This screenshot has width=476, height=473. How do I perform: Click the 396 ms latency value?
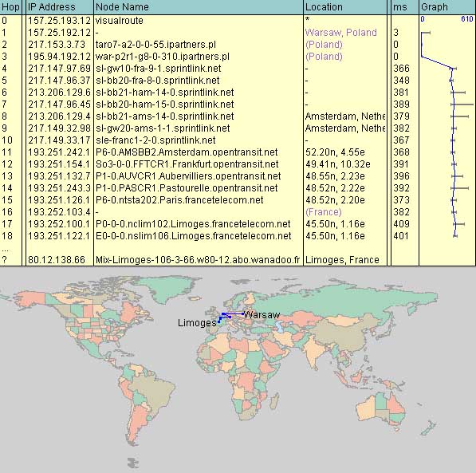[x=401, y=176]
